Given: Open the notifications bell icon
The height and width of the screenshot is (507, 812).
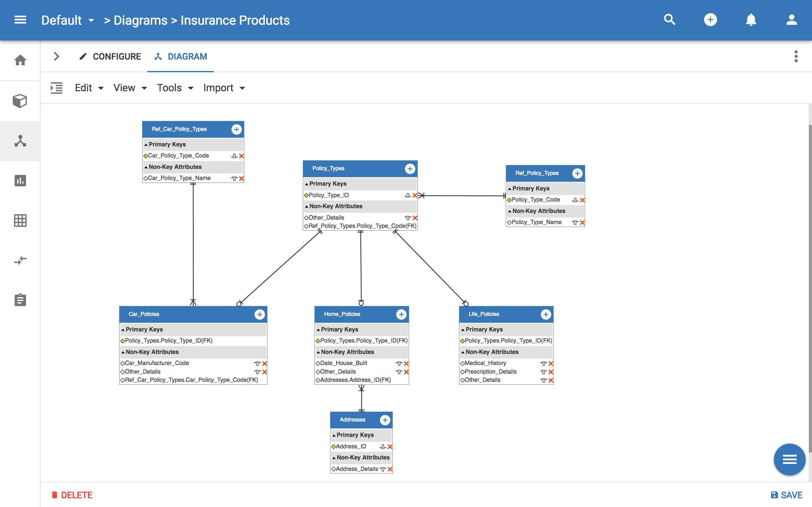Looking at the screenshot, I should coord(751,20).
